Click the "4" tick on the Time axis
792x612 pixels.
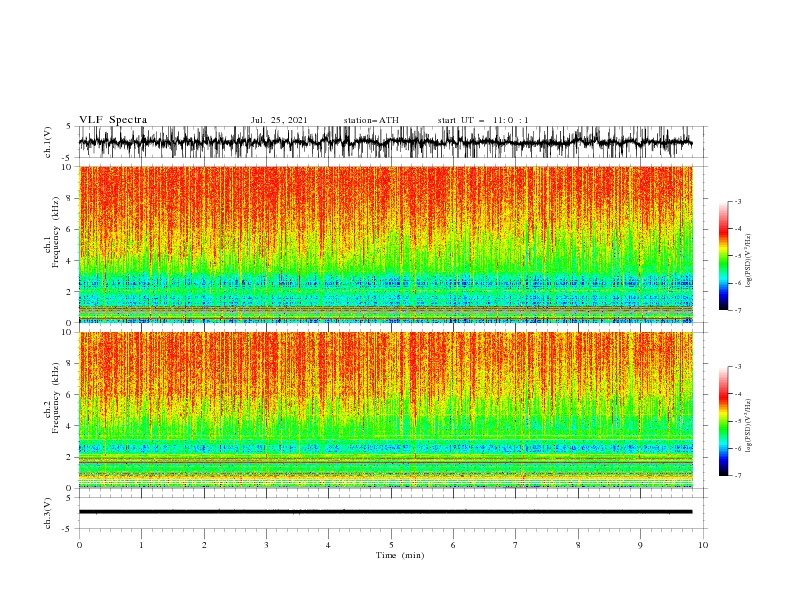[x=328, y=545]
